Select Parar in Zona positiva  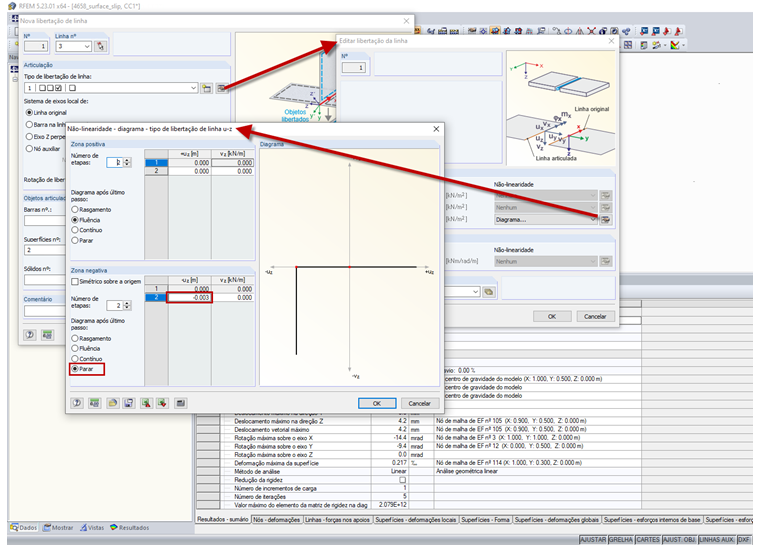75,240
